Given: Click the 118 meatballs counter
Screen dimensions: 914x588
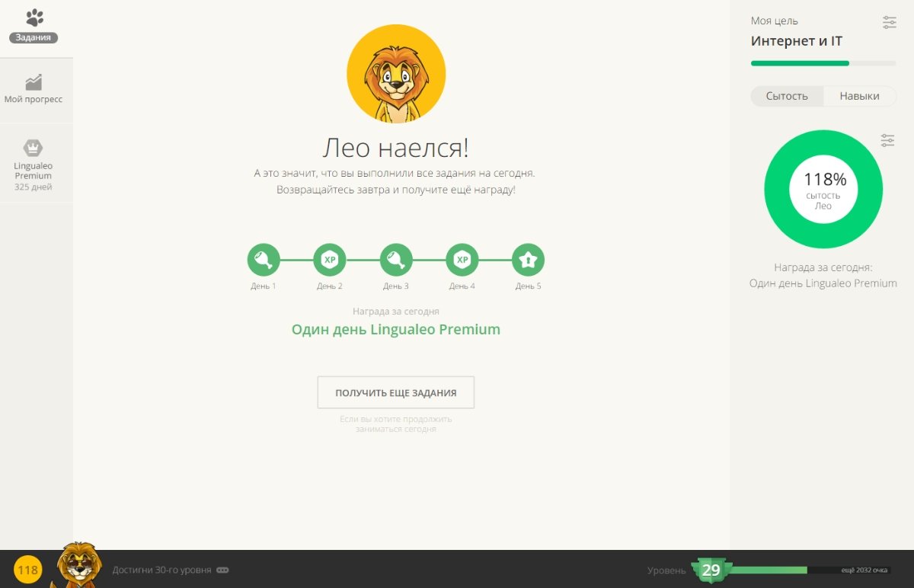Looking at the screenshot, I should pos(28,570).
